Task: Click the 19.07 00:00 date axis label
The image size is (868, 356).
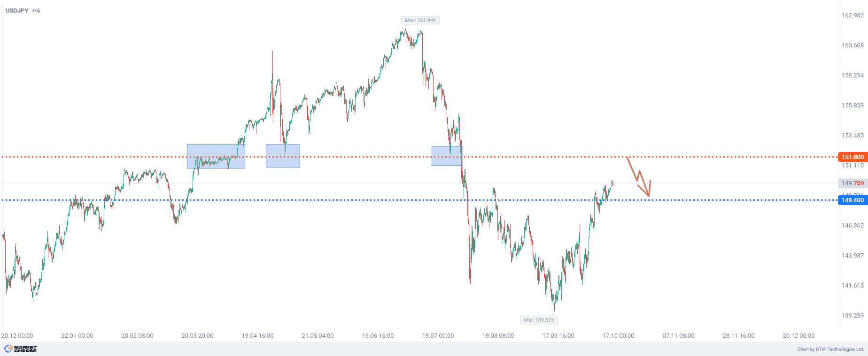Action: coord(438,336)
